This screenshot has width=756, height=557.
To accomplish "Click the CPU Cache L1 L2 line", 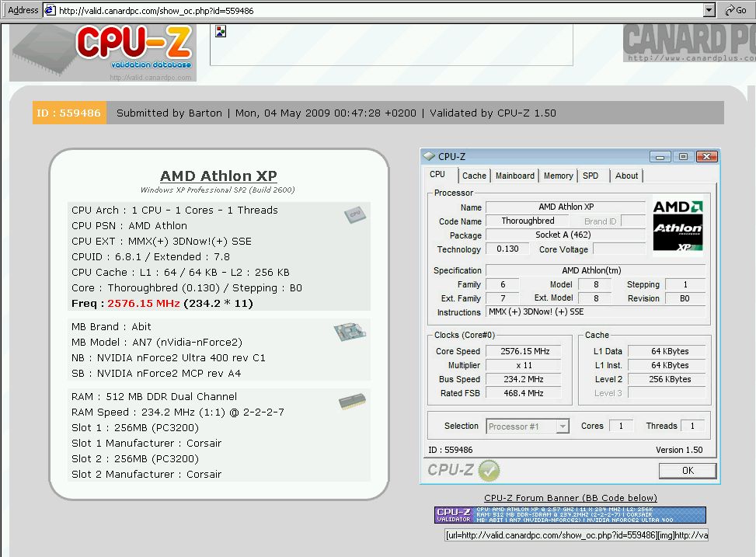I will pos(180,273).
